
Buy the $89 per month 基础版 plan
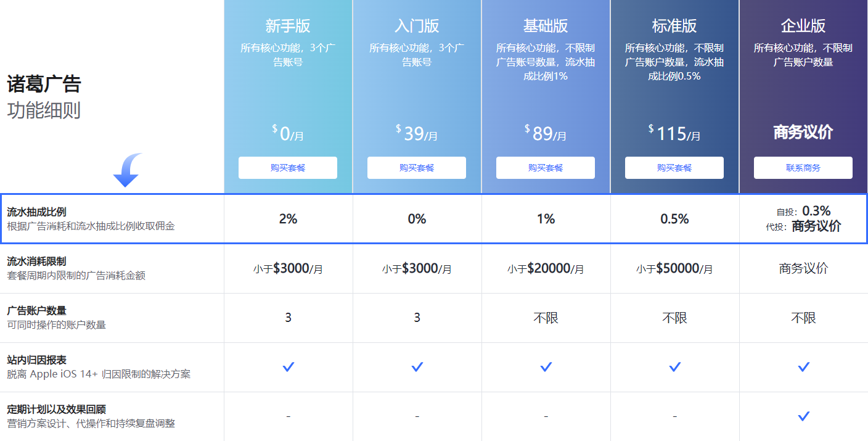coord(546,168)
